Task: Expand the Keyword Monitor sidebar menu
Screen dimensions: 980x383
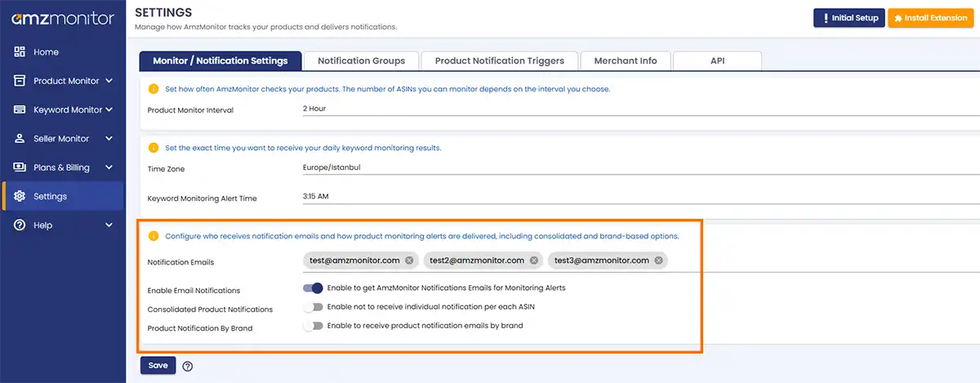Action: click(109, 109)
